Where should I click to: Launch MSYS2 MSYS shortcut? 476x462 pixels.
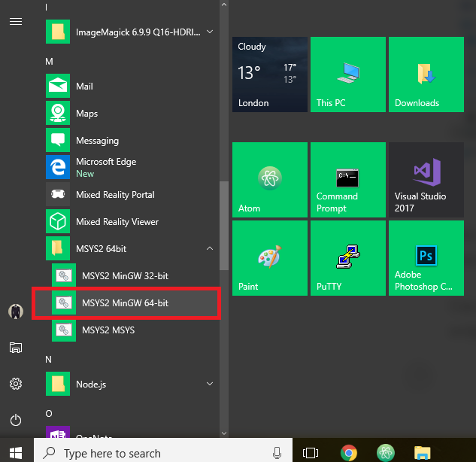[x=126, y=330]
